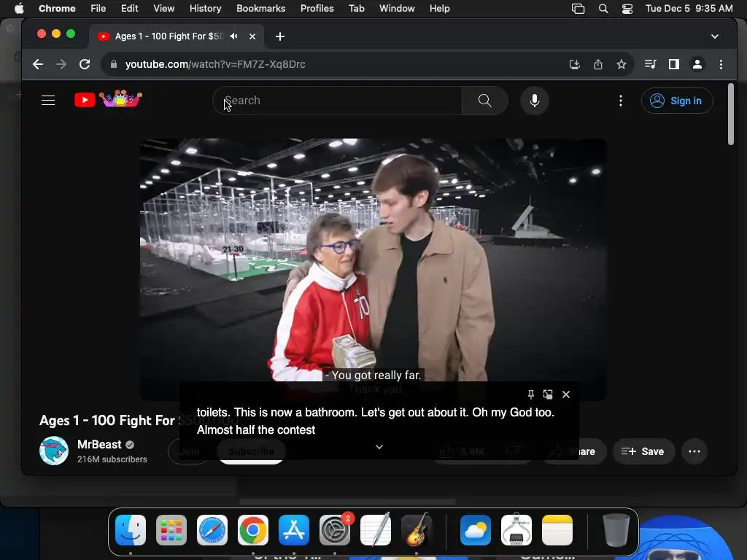747x560 pixels.
Task: Open TextEdit from the Dock
Action: 376,529
